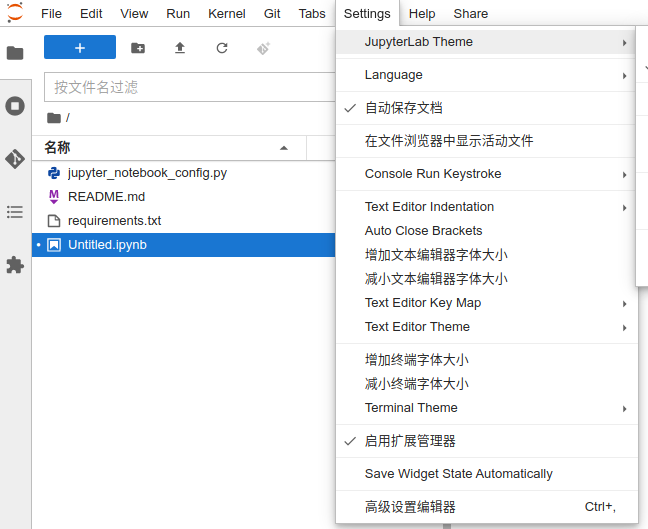Open the Tabs menu
The height and width of the screenshot is (529, 648).
pos(312,14)
